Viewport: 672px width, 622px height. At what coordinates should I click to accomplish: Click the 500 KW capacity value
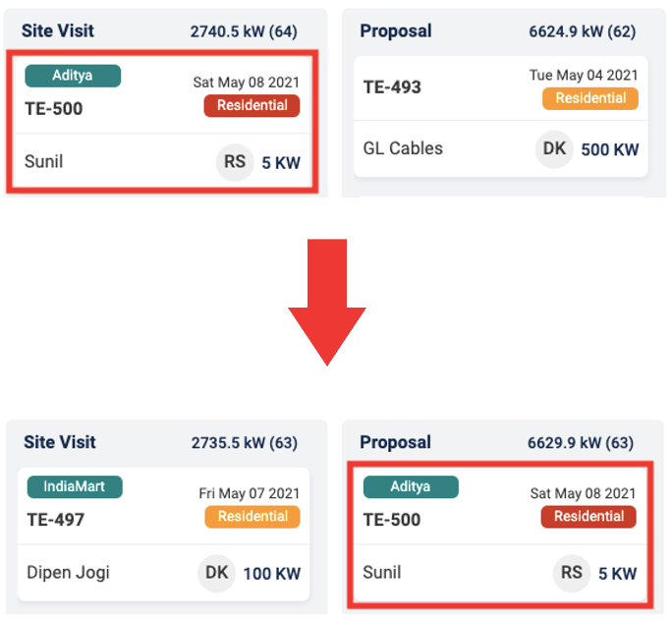click(x=610, y=150)
